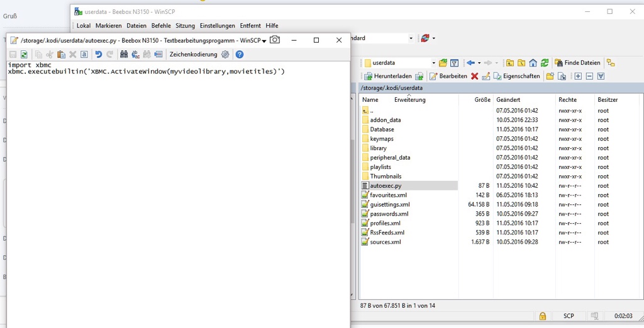This screenshot has width=644, height=328.
Task: Click the file filter icon next to userdata
Action: click(454, 63)
